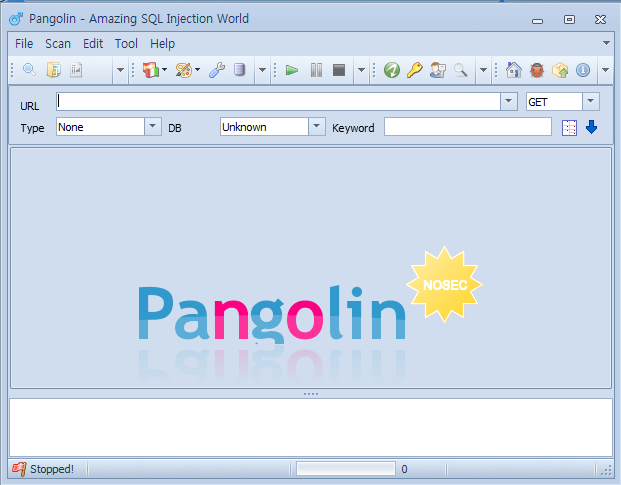The width and height of the screenshot is (621, 485).
Task: Click the Pangolin title bar app icon
Action: pos(16,19)
